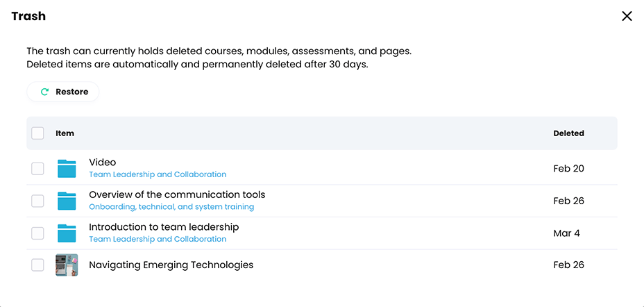
Task: Click the Video item title
Action: [x=103, y=163]
